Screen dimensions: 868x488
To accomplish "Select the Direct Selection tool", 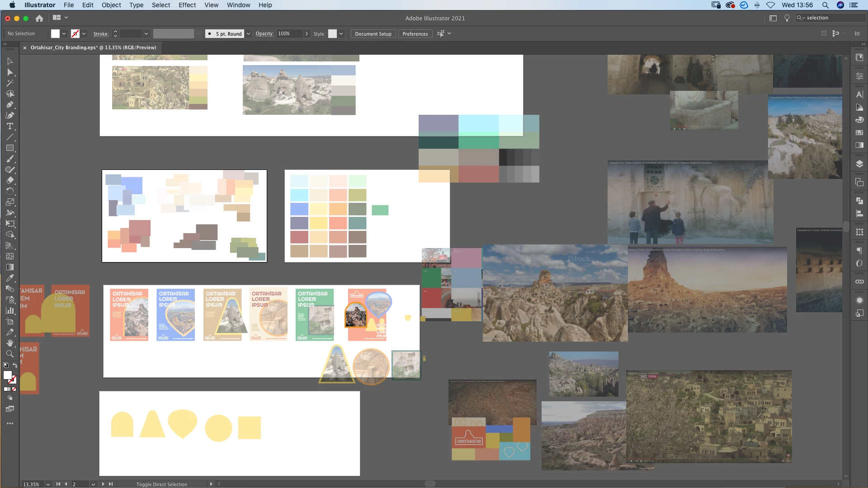I will pos(10,72).
